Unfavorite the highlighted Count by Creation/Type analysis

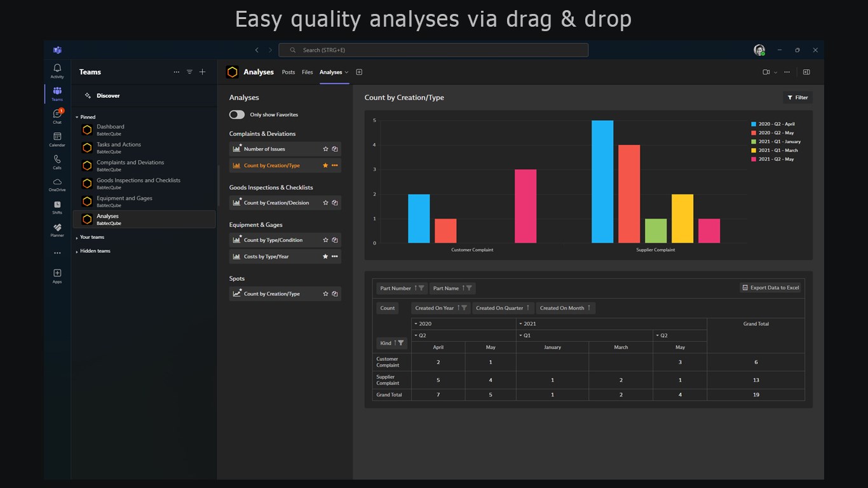pyautogui.click(x=325, y=165)
